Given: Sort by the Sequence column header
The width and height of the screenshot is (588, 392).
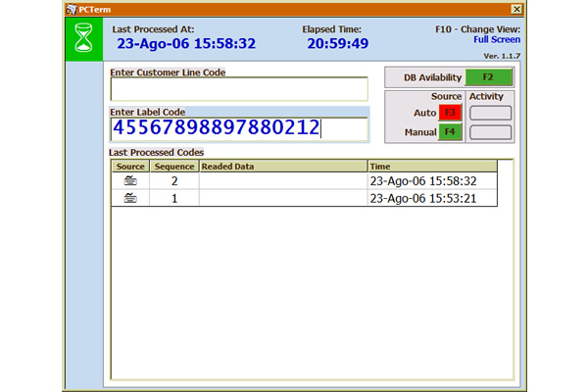Looking at the screenshot, I should tap(174, 167).
